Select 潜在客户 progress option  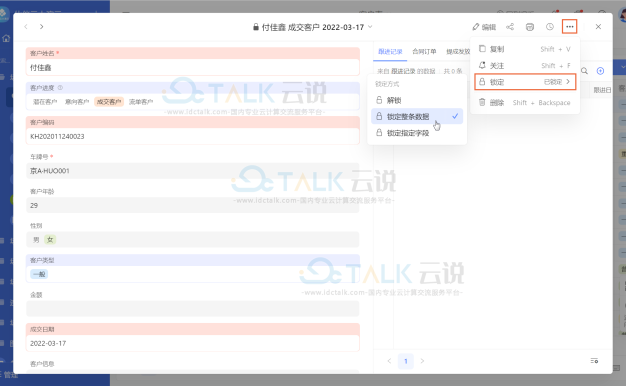coord(45,102)
